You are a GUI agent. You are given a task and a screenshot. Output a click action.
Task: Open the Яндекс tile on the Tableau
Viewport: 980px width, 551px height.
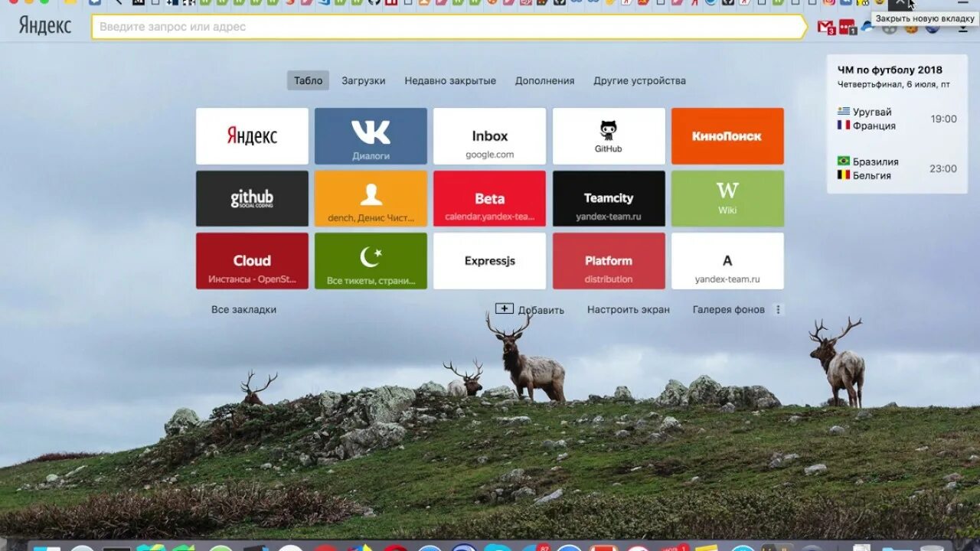tap(252, 136)
